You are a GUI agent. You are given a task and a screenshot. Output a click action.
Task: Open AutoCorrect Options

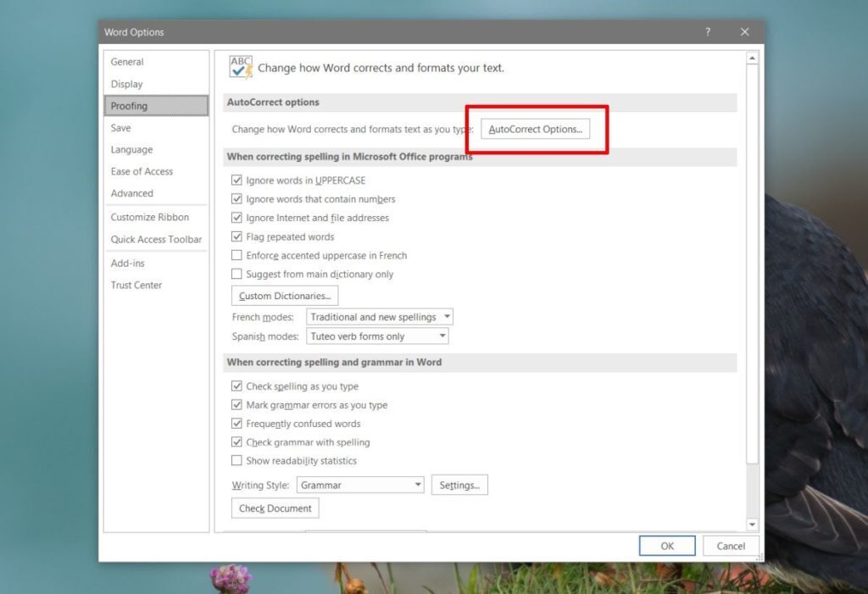tap(536, 129)
